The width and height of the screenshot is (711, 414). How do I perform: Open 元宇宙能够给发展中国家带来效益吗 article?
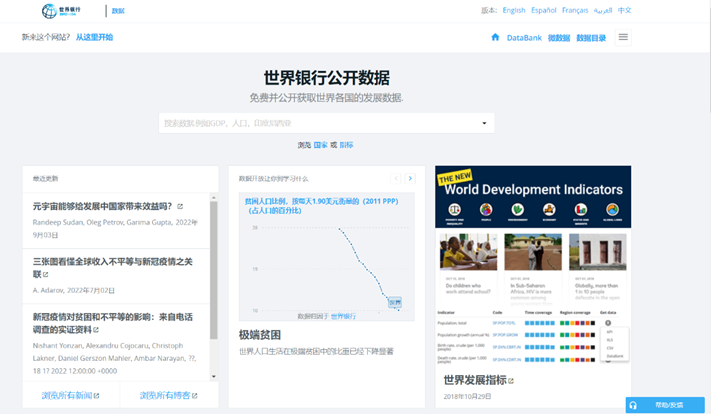click(102, 206)
